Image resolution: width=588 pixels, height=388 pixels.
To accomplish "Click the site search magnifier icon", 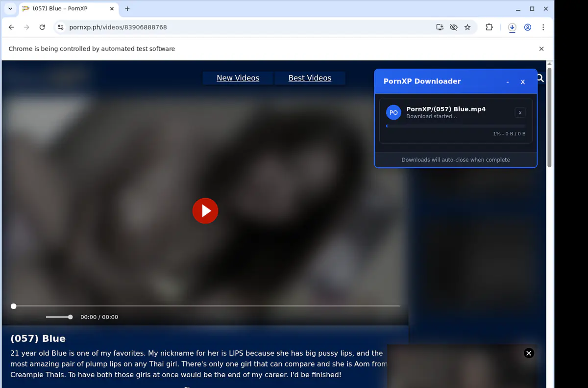I will [x=540, y=78].
